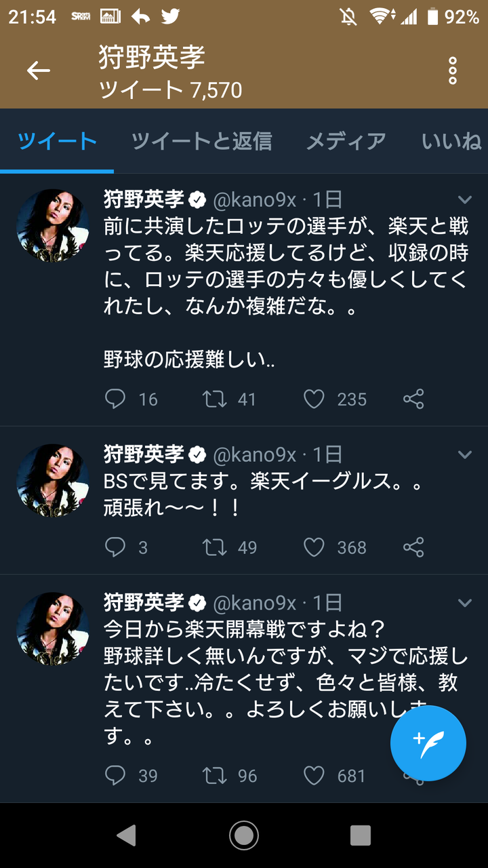Share the first tweet about Lotte

coord(413,399)
